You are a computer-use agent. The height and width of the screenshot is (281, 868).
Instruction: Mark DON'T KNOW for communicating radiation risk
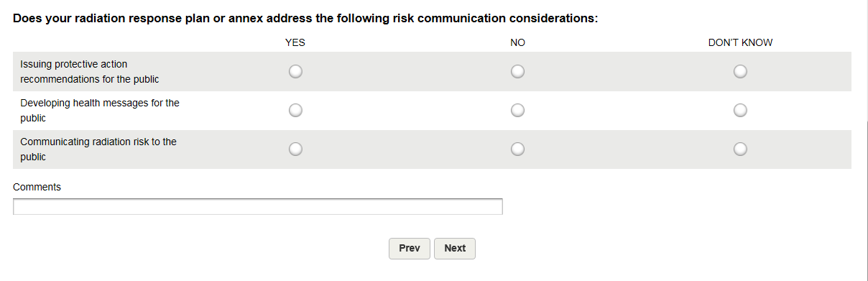740,149
